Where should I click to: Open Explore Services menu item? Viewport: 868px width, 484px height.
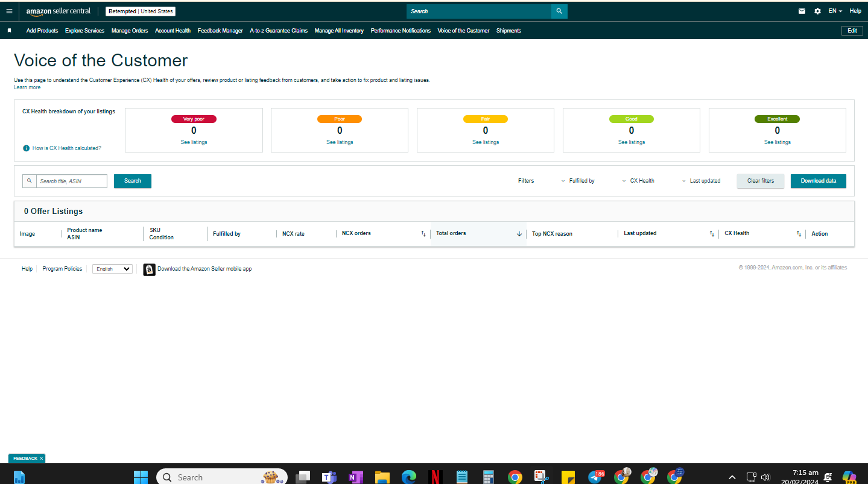pyautogui.click(x=84, y=31)
